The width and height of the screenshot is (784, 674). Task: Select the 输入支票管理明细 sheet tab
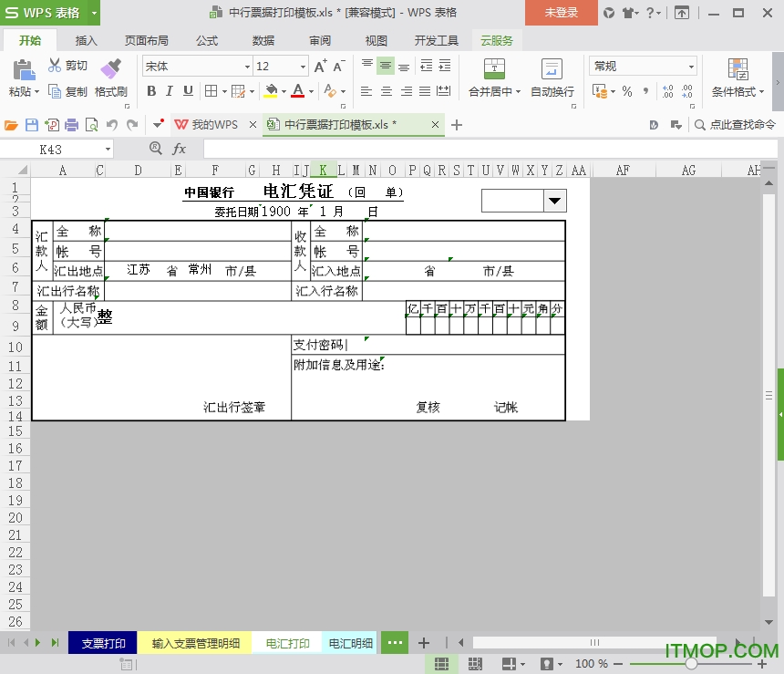(x=195, y=643)
